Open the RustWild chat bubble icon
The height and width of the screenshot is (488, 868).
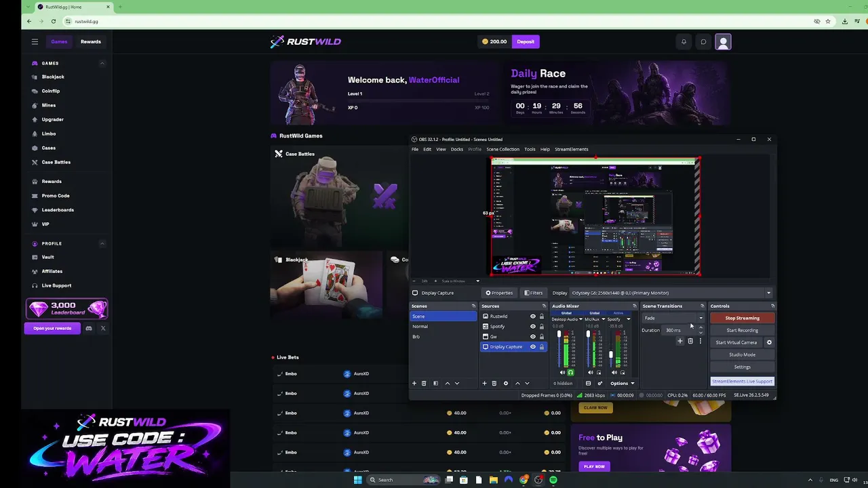(703, 42)
